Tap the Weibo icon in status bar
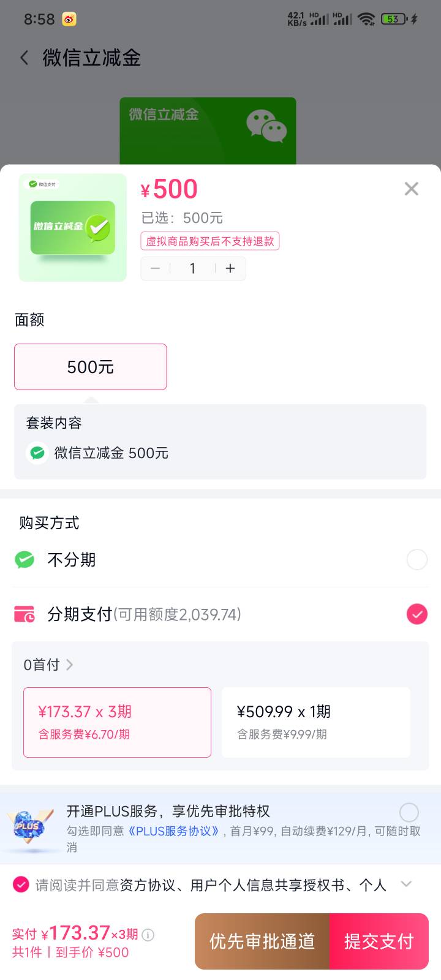441x980 pixels. coord(69,19)
